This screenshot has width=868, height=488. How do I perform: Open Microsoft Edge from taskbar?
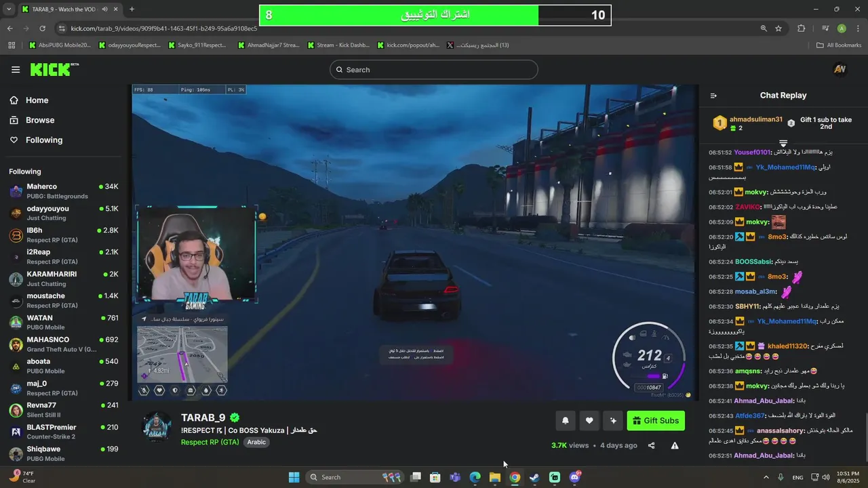pyautogui.click(x=475, y=477)
